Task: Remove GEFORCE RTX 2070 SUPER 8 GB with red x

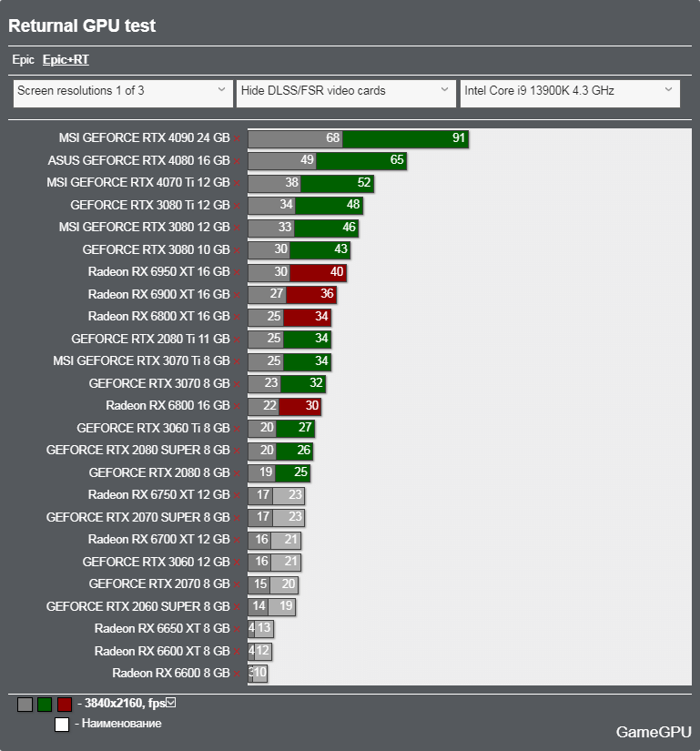Action: (x=237, y=518)
